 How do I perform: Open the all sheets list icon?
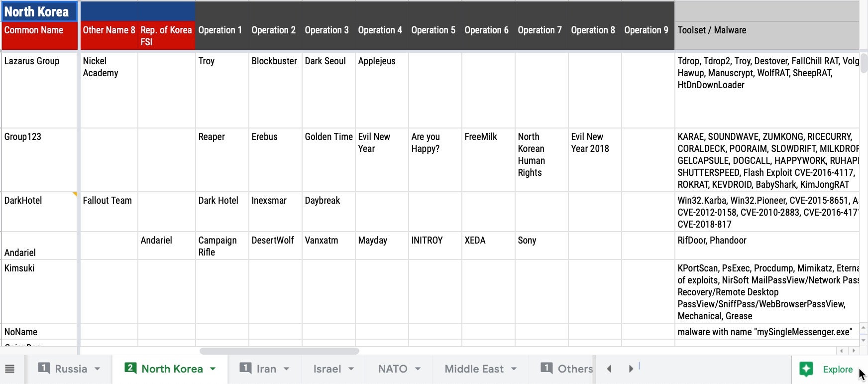9,369
